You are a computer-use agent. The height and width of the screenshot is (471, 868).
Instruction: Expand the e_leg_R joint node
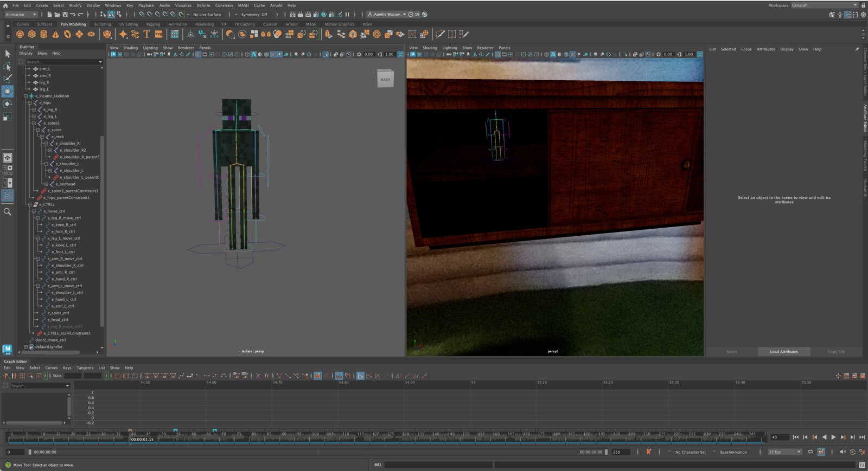click(33, 109)
